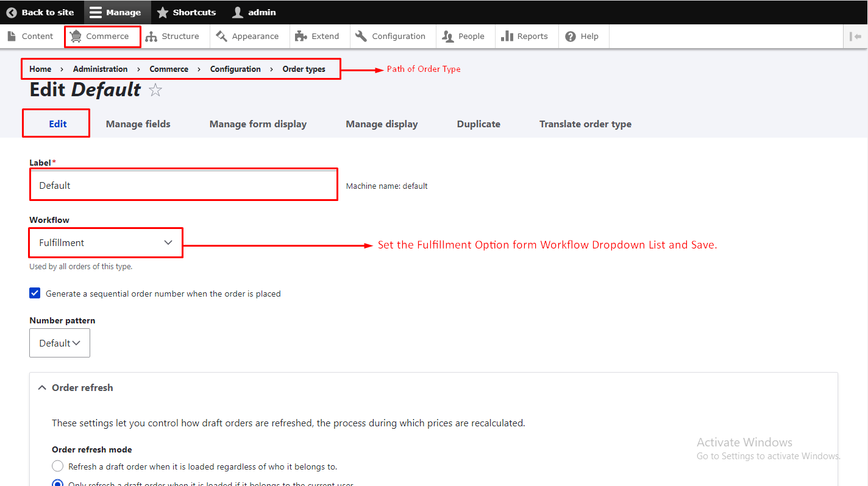Collapse the Order refresh section
868x486 pixels.
[x=76, y=387]
